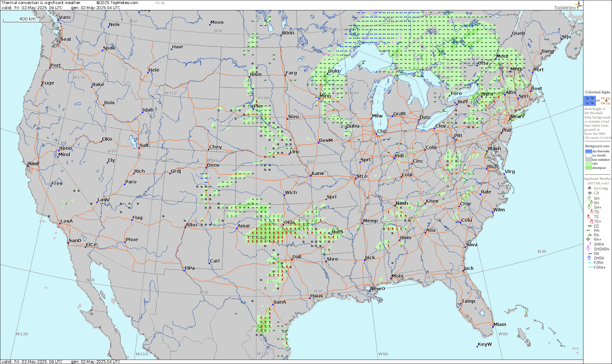Click the Cu Cong legend symbol
Image resolution: width=612 pixels, height=364 pixels.
589,188
